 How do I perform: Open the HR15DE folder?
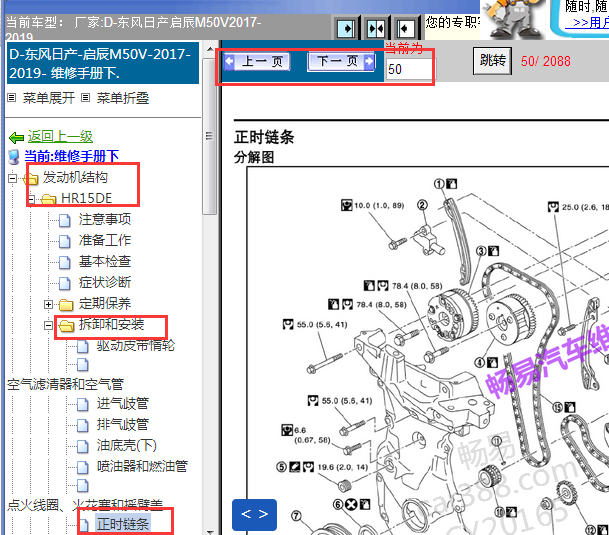click(87, 199)
